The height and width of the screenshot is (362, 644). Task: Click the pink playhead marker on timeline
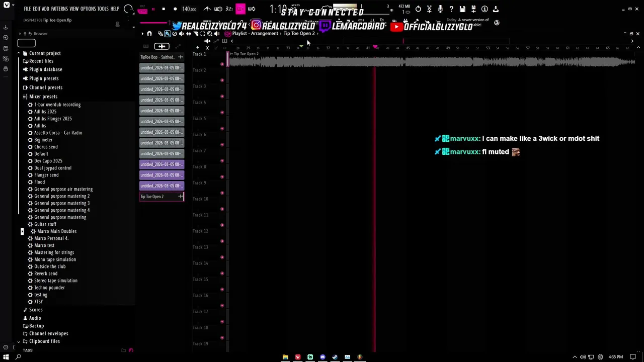click(x=375, y=48)
